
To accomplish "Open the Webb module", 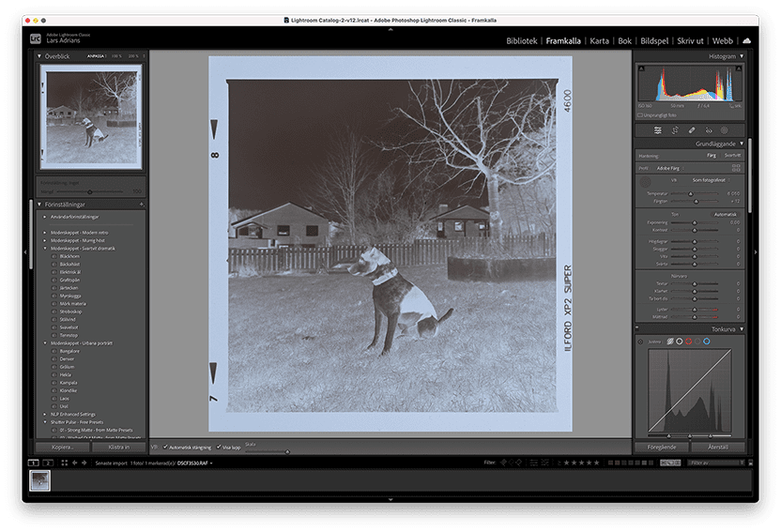I will 722,40.
